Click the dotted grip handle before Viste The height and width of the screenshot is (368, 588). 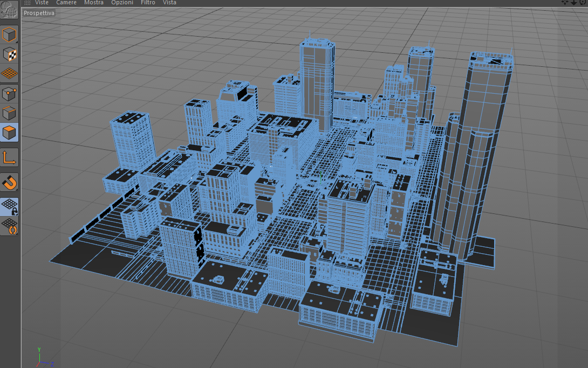pos(27,3)
